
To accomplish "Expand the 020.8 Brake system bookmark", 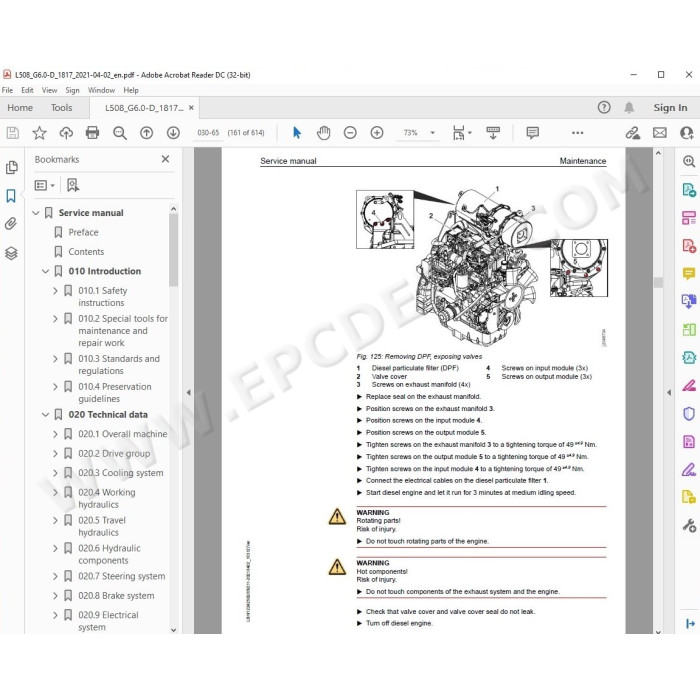I will 55,596.
